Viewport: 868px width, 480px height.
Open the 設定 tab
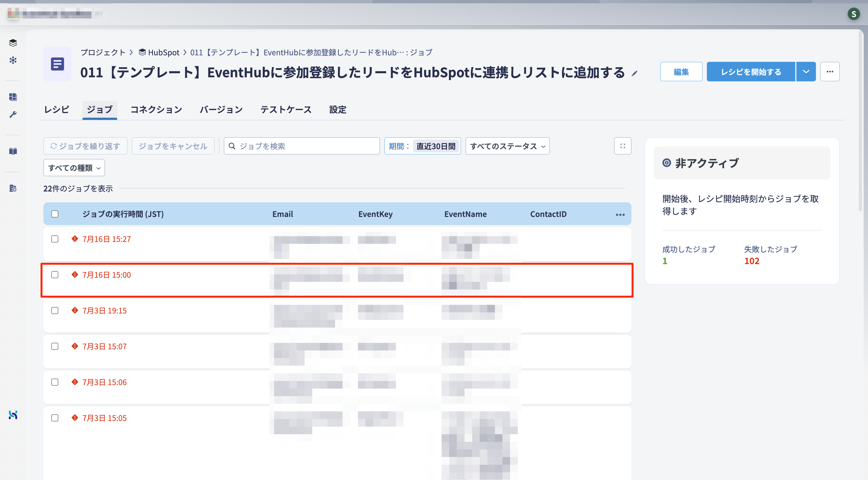point(338,110)
